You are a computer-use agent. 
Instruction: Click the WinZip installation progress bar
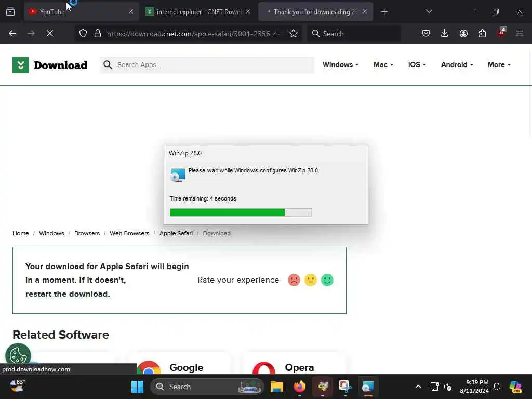coord(241,212)
